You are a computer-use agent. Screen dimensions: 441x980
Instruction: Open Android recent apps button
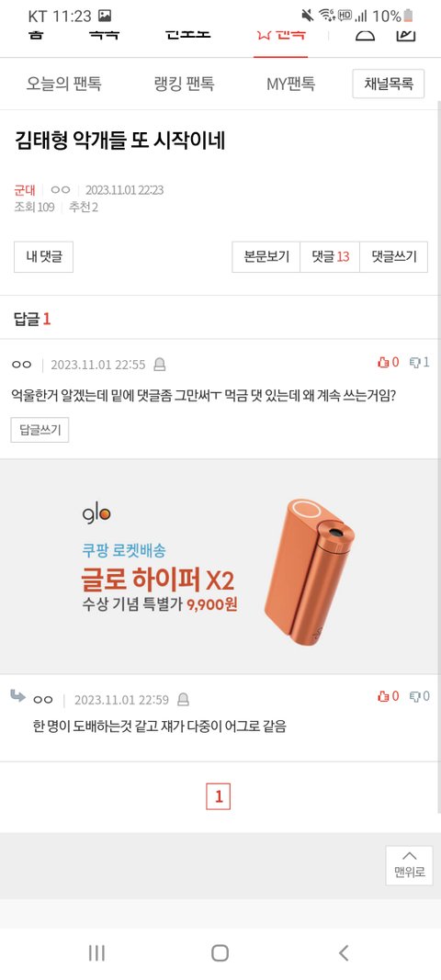coord(97,952)
